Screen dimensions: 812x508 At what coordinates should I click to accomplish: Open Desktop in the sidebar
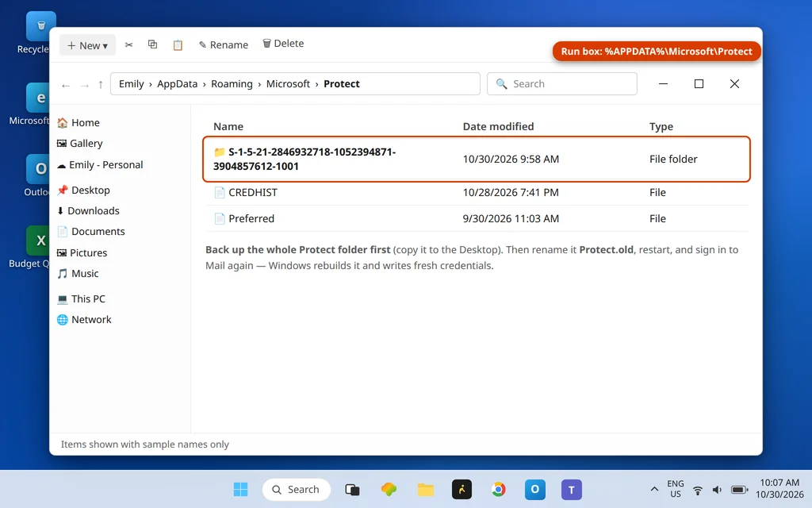tap(83, 190)
